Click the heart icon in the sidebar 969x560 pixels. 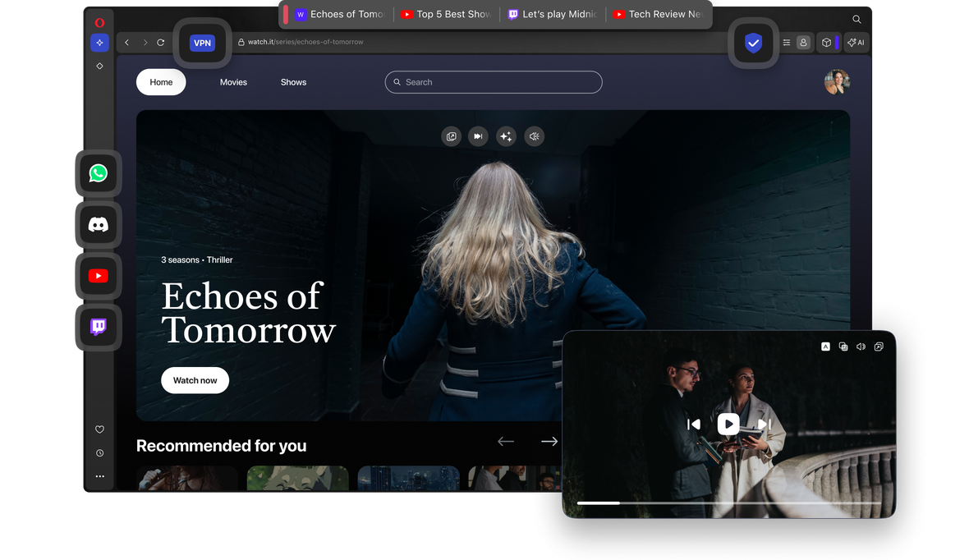click(x=99, y=429)
